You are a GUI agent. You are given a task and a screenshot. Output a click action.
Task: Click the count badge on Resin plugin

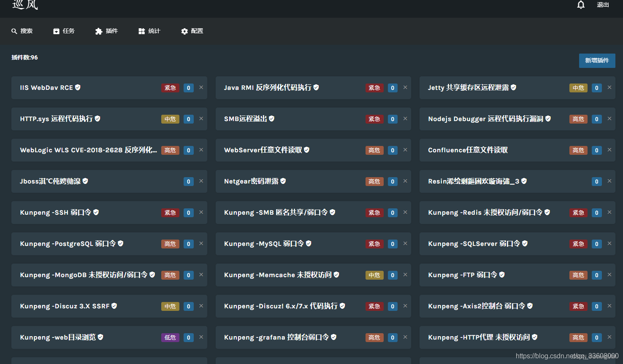tap(596, 181)
